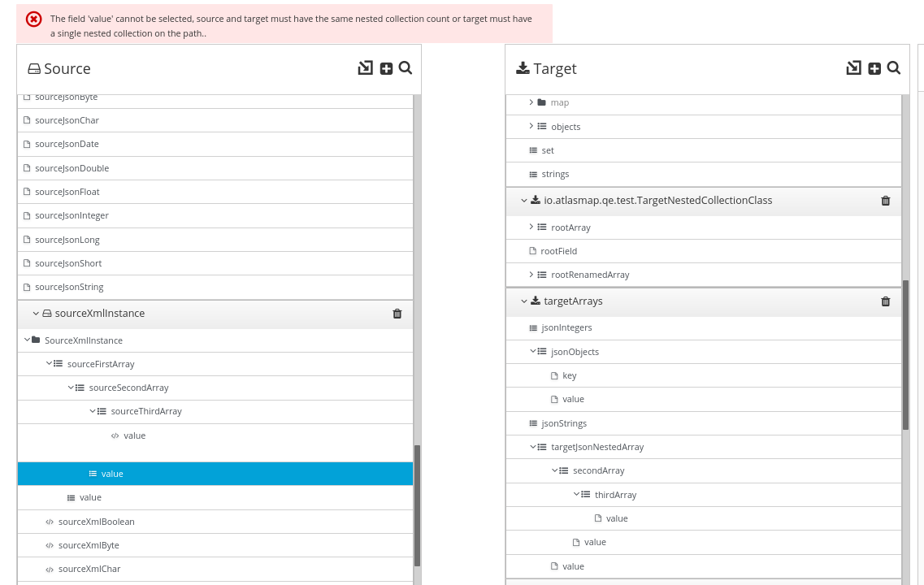The image size is (924, 585).
Task: Open search in the Source panel
Action: 406,67
